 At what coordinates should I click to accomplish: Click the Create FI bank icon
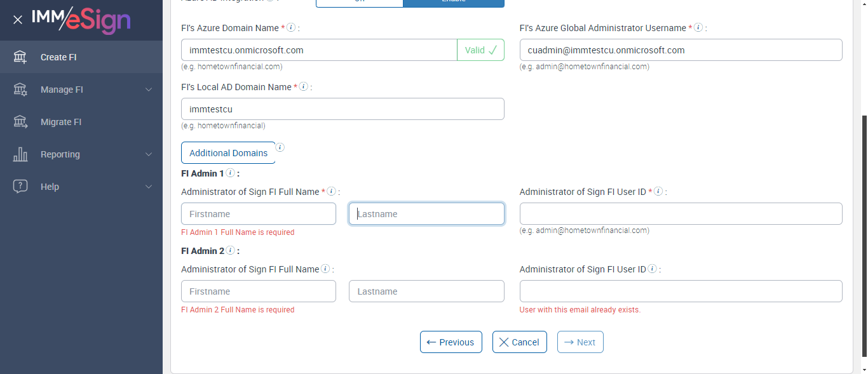tap(20, 57)
